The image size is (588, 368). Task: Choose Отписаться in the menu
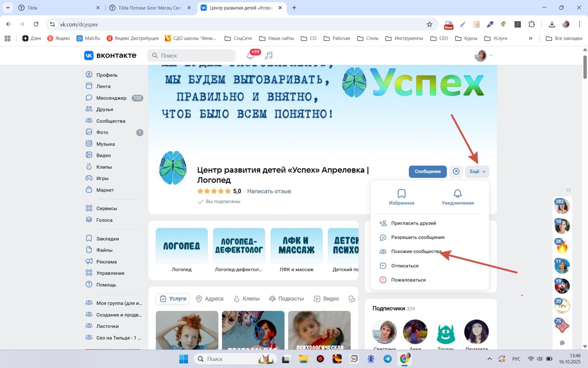point(429,266)
